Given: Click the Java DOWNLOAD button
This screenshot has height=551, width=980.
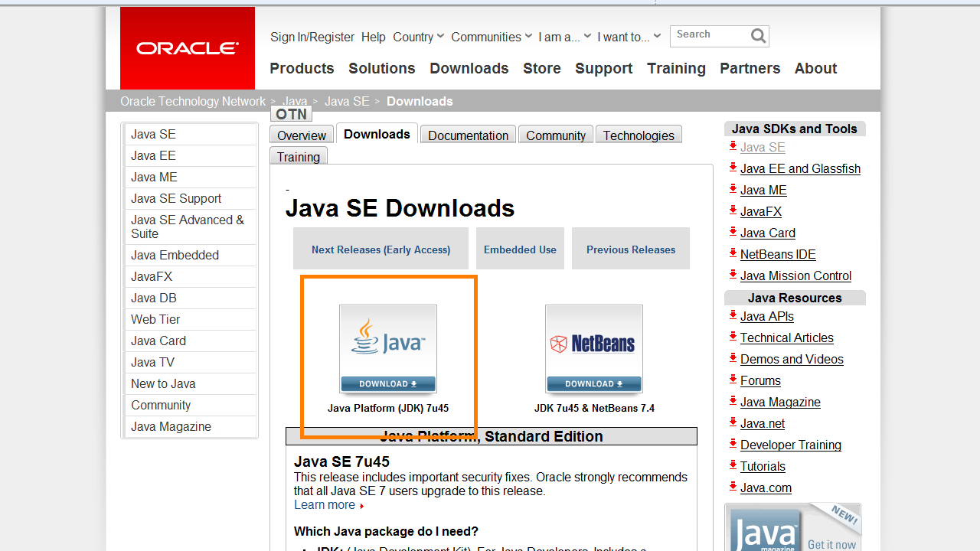Looking at the screenshot, I should 388,383.
